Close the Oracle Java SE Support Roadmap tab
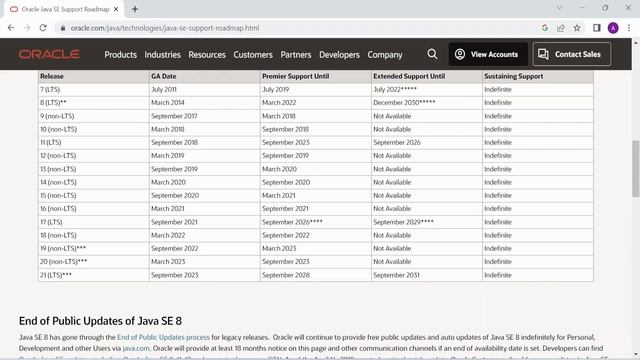Viewport: 640px width, 360px height. click(x=116, y=9)
